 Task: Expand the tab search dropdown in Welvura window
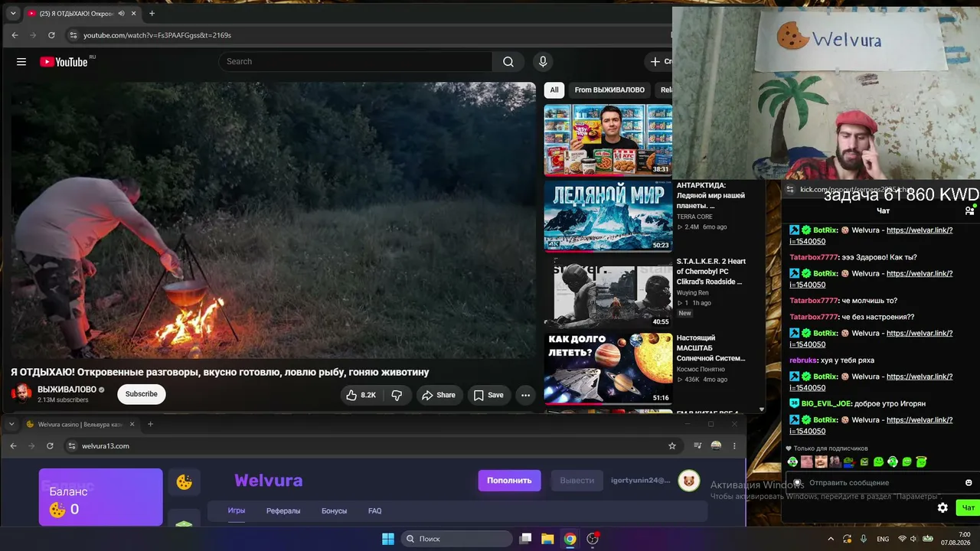11,424
